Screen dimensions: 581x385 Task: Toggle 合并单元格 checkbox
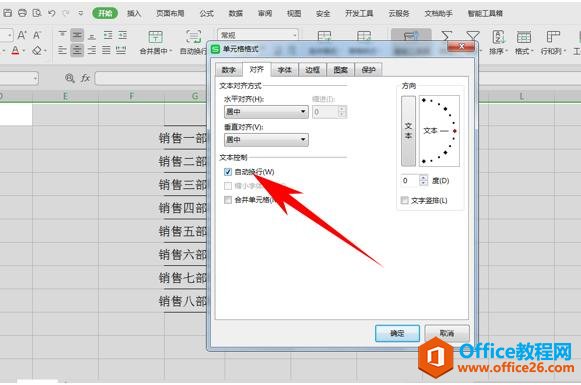pyautogui.click(x=228, y=200)
